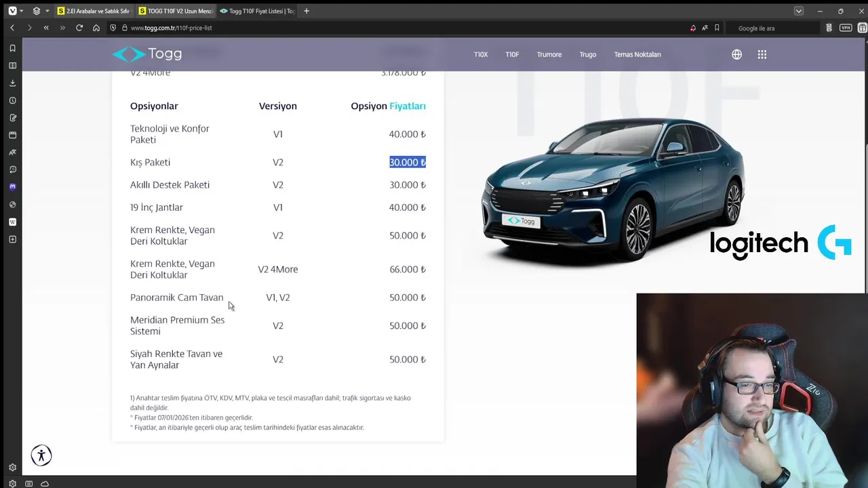Open the Reading List panel
This screenshot has width=868, height=488.
pyautogui.click(x=12, y=66)
